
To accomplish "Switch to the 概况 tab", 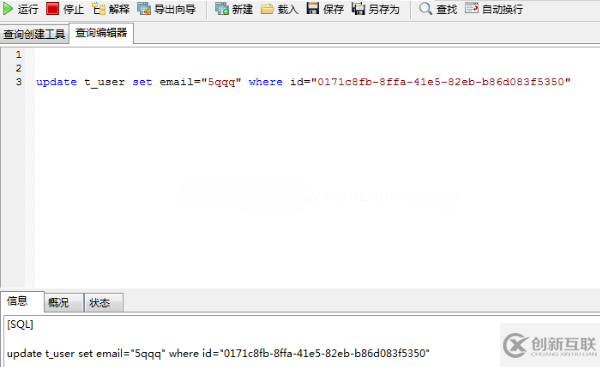I will 64,303.
